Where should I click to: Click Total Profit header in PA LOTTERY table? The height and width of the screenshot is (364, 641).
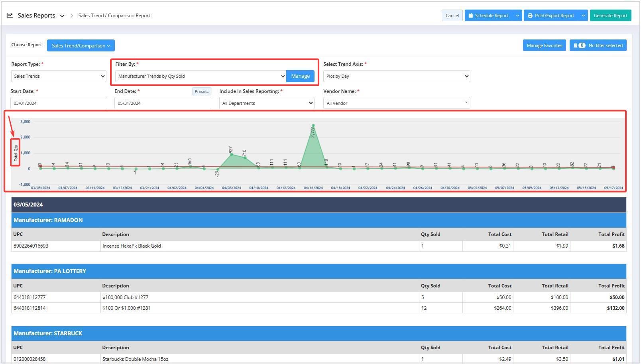[612, 286]
